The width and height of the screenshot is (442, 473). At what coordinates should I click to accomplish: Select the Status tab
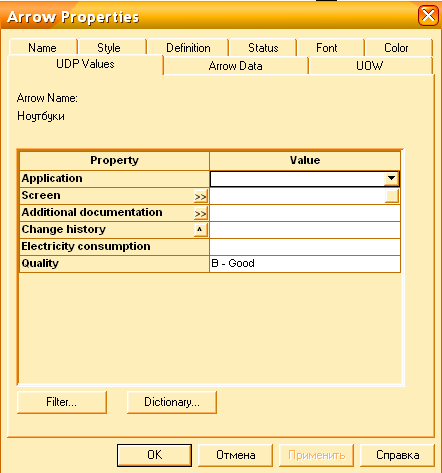pos(263,47)
